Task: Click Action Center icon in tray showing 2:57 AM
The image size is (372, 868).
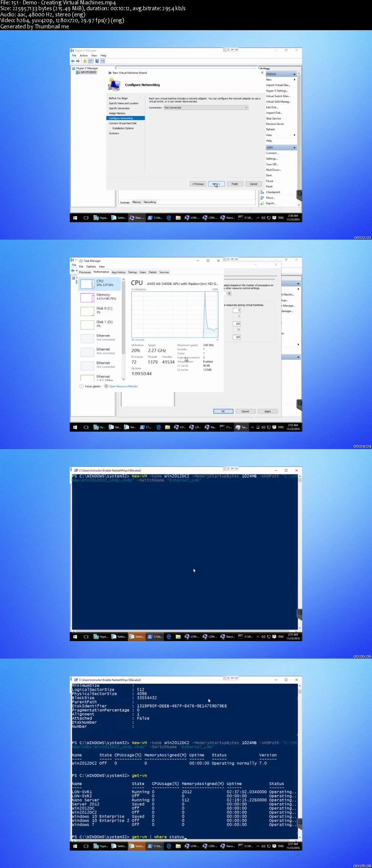Action: [274, 846]
